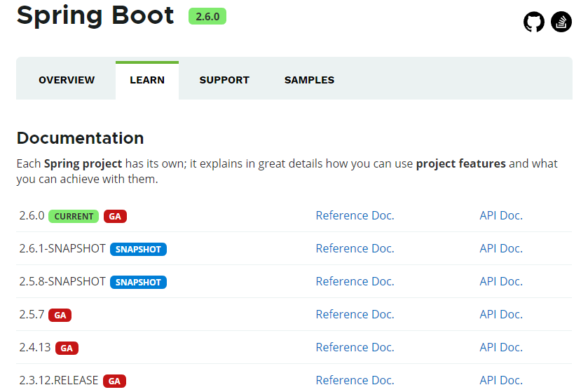The width and height of the screenshot is (588, 392).
Task: Click the GA badge on 2.6.0 row
Action: [115, 217]
